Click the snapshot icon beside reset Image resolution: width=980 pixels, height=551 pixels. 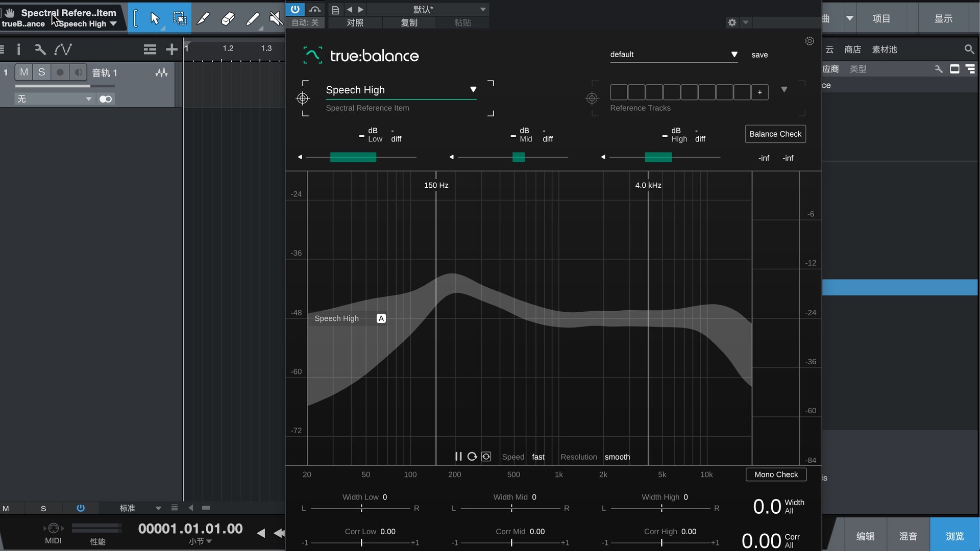486,457
